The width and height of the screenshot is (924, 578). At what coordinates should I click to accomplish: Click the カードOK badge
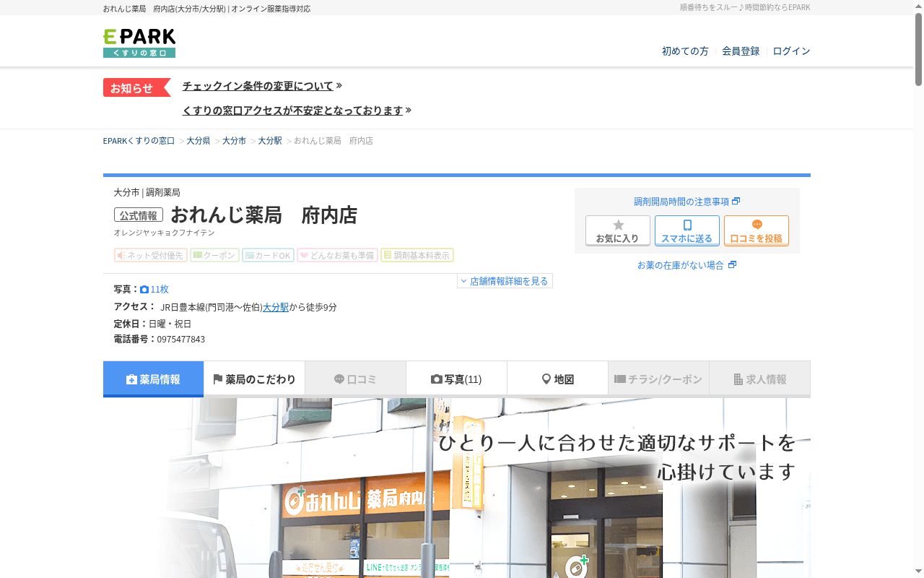coord(268,255)
